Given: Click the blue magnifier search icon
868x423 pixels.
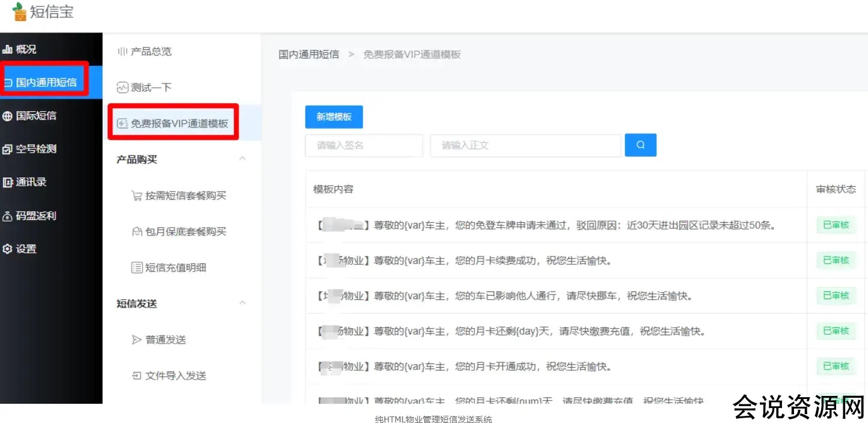Looking at the screenshot, I should pyautogui.click(x=640, y=145).
